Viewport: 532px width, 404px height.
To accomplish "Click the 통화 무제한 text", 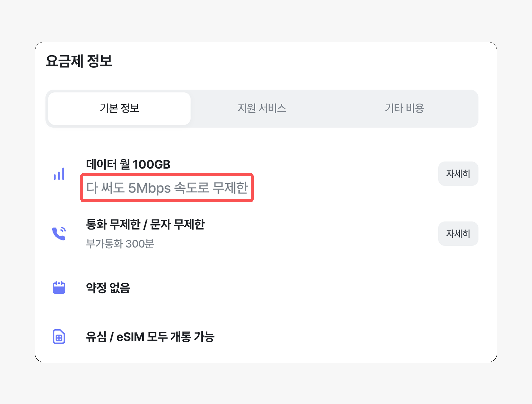I will click(x=113, y=224).
